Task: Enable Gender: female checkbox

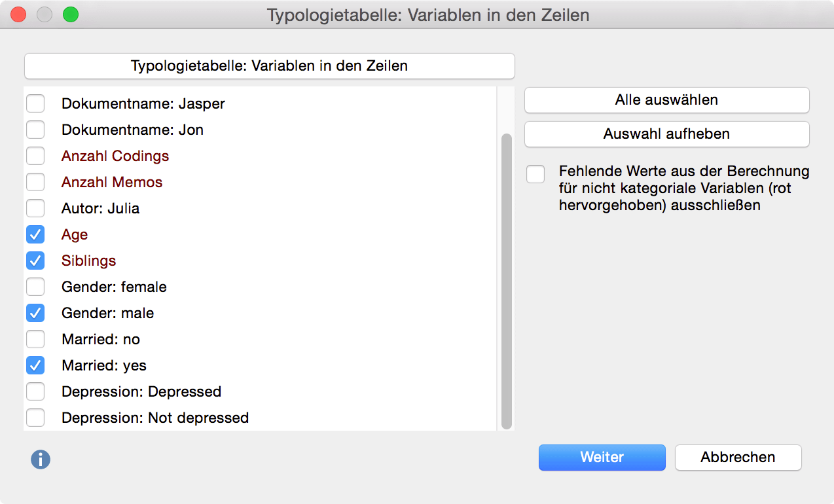Action: tap(35, 287)
